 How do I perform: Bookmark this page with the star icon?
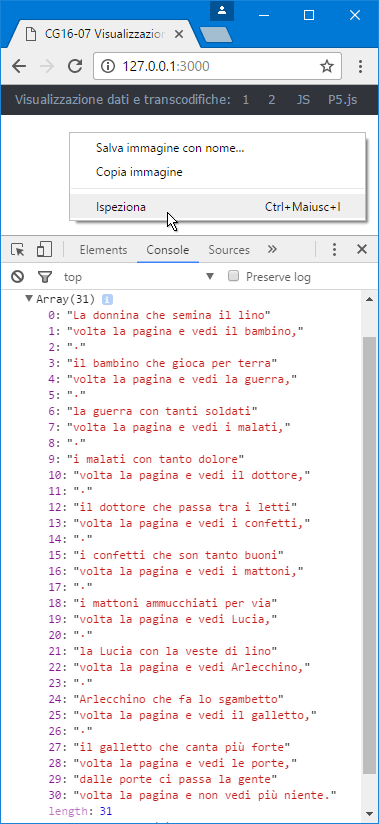(x=327, y=66)
